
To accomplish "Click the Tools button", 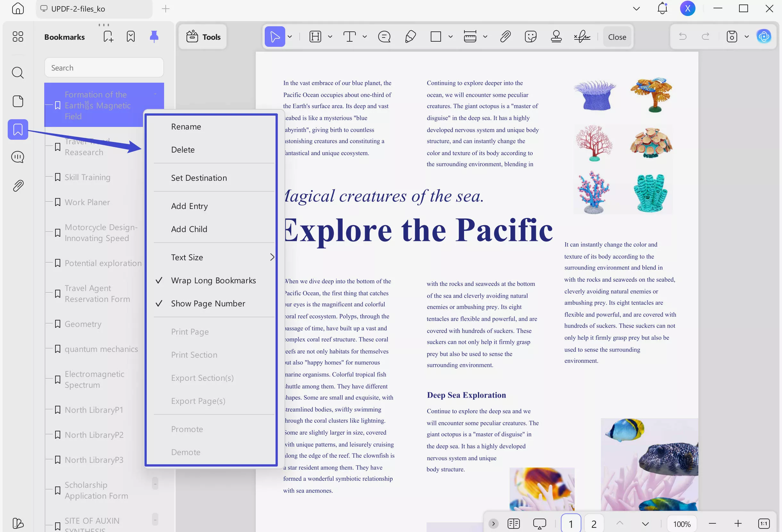I will 203,37.
